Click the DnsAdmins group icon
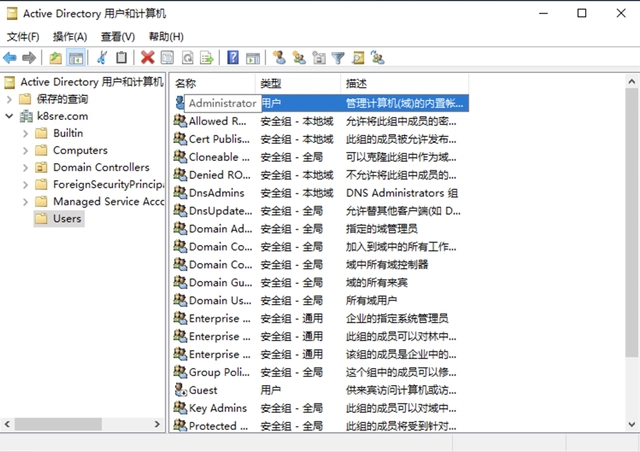The height and width of the screenshot is (452, 640). click(x=180, y=192)
